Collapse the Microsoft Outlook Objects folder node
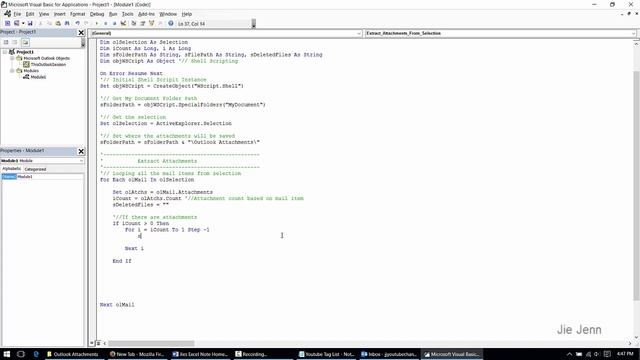 pos(12,58)
